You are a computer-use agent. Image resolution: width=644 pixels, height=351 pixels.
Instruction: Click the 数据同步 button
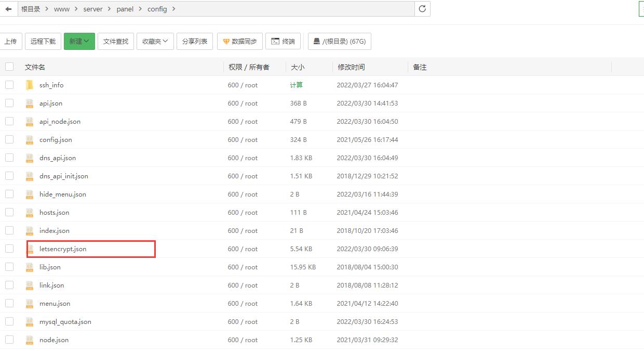click(240, 42)
